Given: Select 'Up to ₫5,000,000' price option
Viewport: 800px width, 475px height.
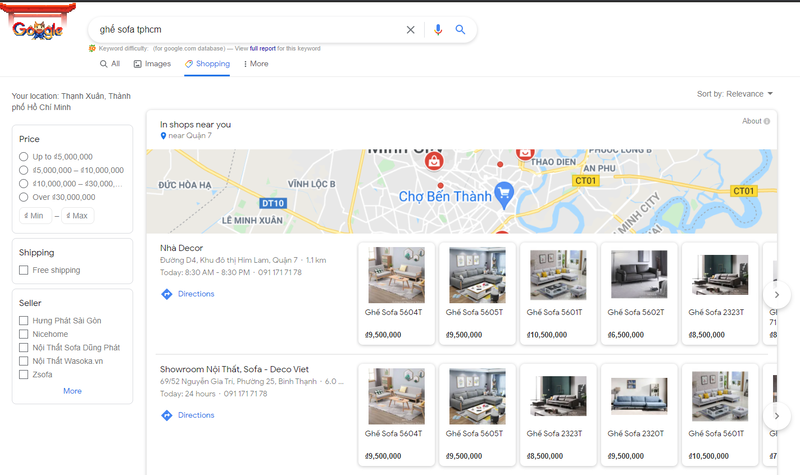Looking at the screenshot, I should (23, 157).
